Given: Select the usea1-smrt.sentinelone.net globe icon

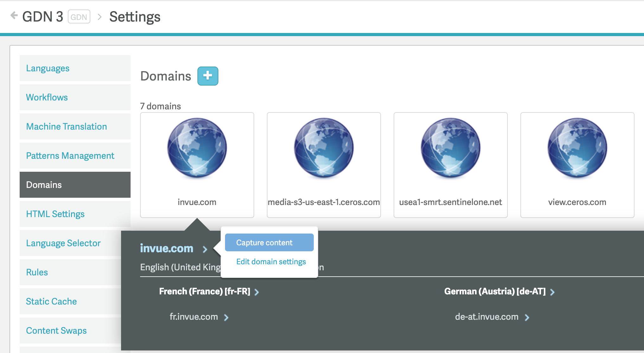Looking at the screenshot, I should click(450, 148).
